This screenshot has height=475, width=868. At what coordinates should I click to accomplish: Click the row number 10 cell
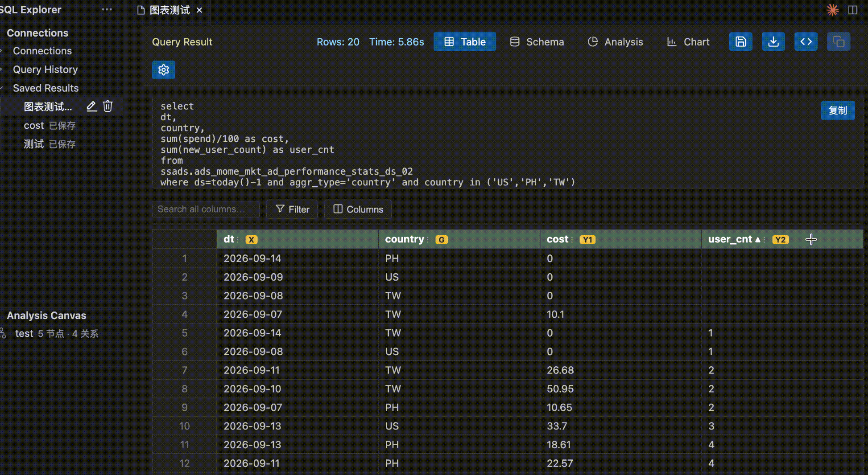click(x=184, y=426)
